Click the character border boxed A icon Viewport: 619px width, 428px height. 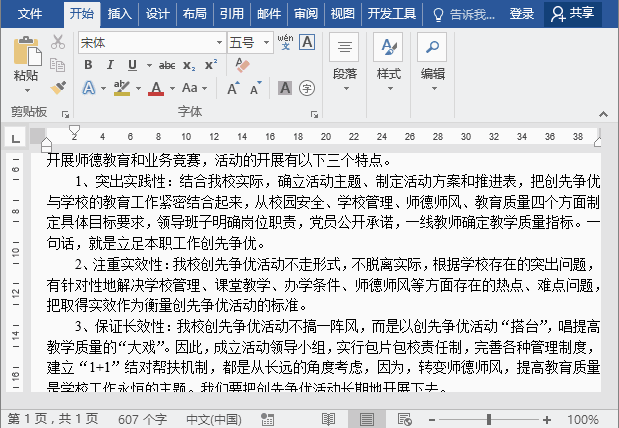[307, 42]
